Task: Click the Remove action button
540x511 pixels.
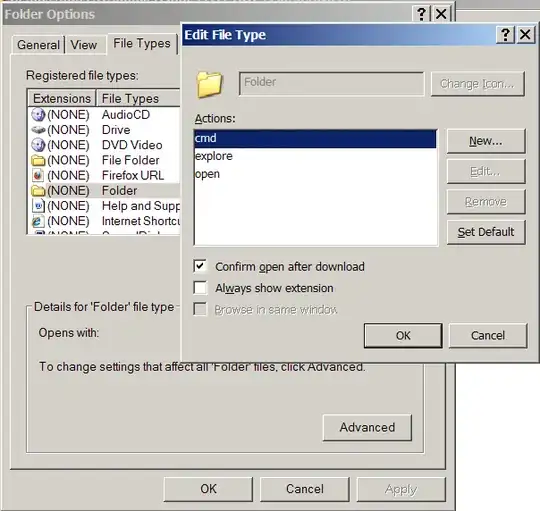Action: 486,201
